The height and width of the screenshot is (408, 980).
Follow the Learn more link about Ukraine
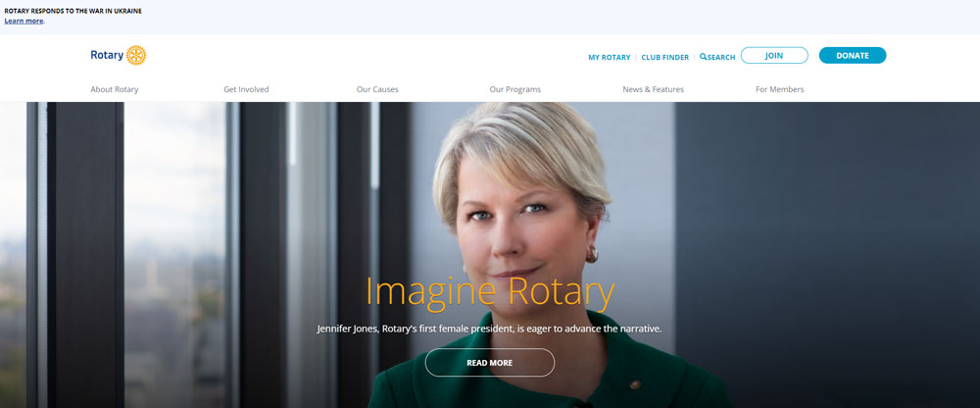tap(24, 21)
